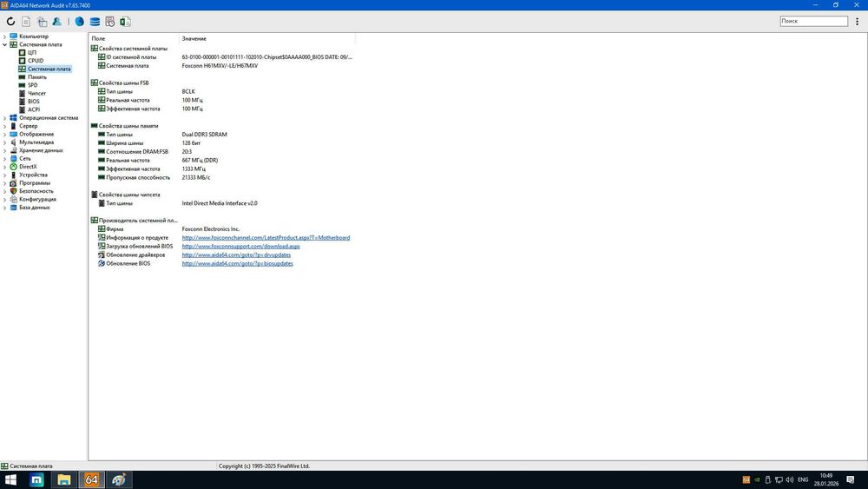The width and height of the screenshot is (868, 489).
Task: Select the ID системной платы row
Action: click(x=221, y=57)
